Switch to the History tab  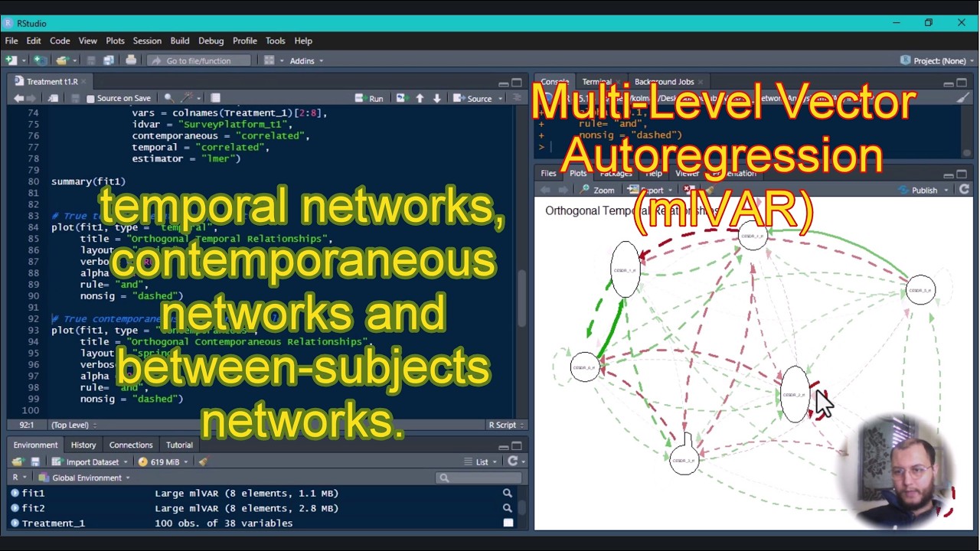click(x=83, y=445)
